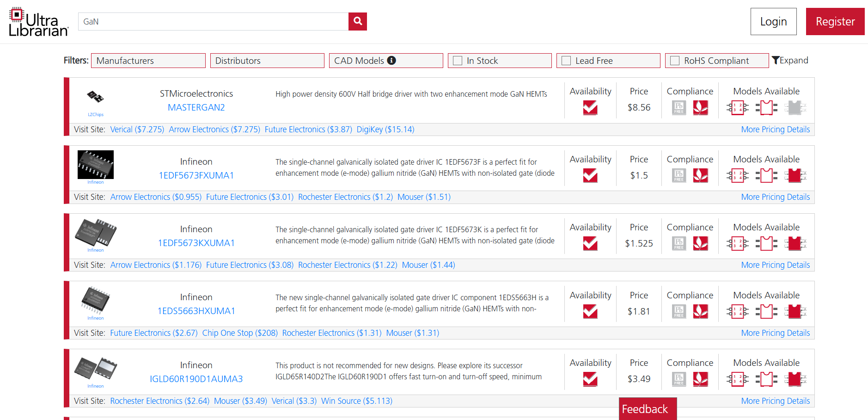Click the schematic symbol icon for MASTERGAN2
The height and width of the screenshot is (420, 868).
[x=737, y=108]
